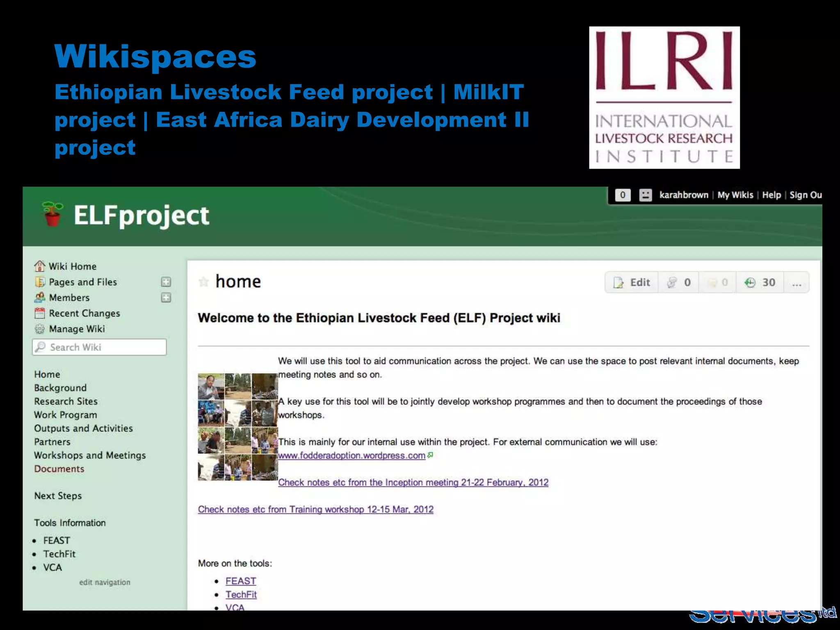
Task: Go to Home navigation link
Action: pos(47,374)
